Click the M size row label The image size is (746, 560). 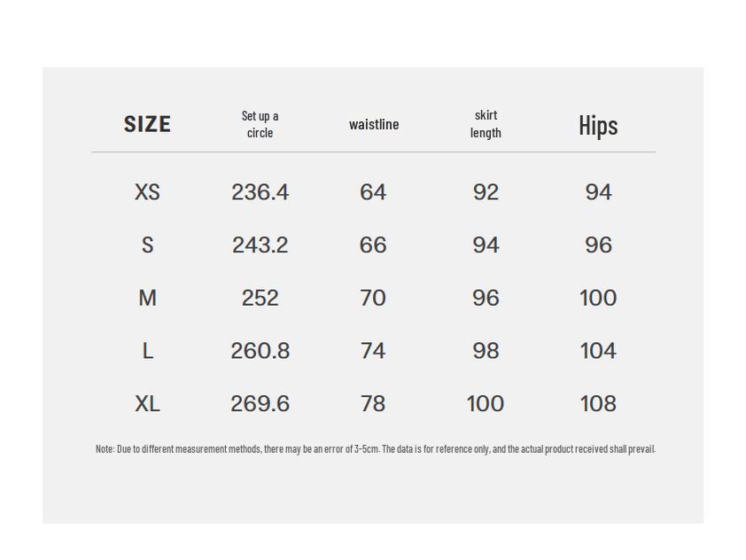(x=147, y=298)
